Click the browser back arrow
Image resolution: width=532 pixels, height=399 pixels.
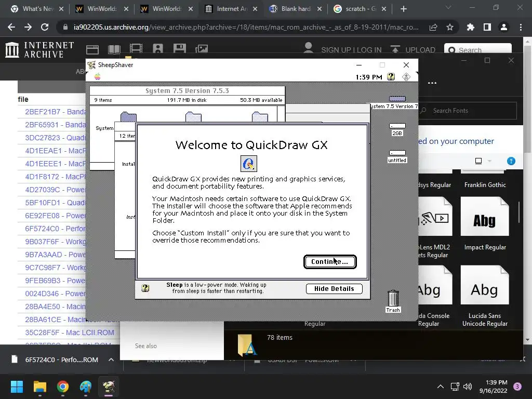pyautogui.click(x=11, y=27)
